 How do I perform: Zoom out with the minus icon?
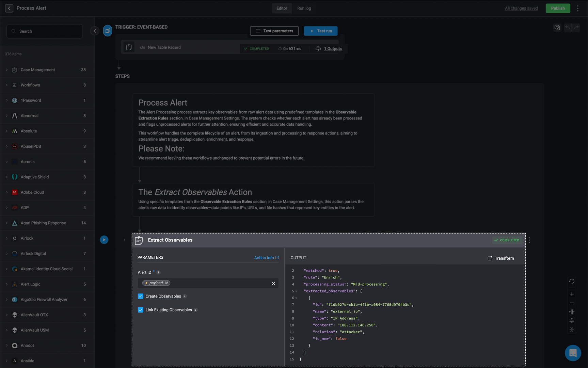point(572,303)
